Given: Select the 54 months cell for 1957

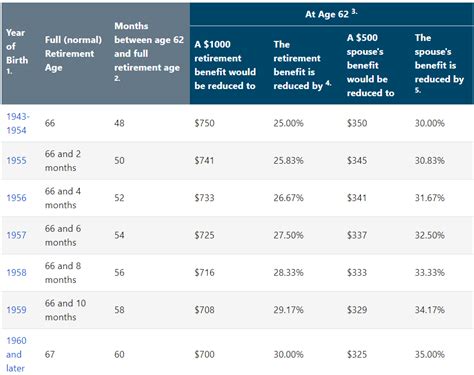Looking at the screenshot, I should point(119,235).
